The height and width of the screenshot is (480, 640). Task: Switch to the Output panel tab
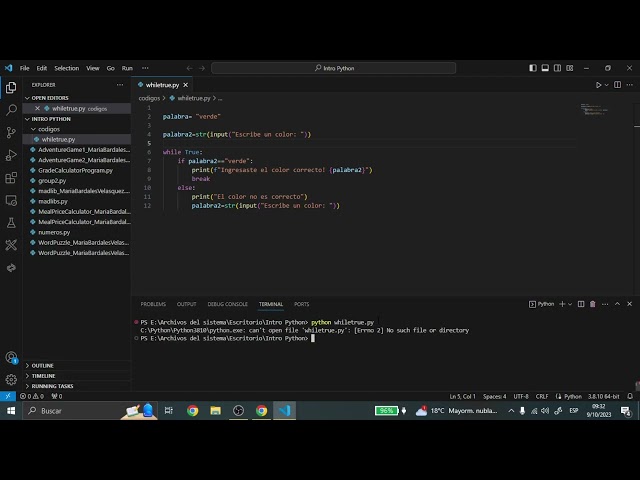pyautogui.click(x=187, y=304)
